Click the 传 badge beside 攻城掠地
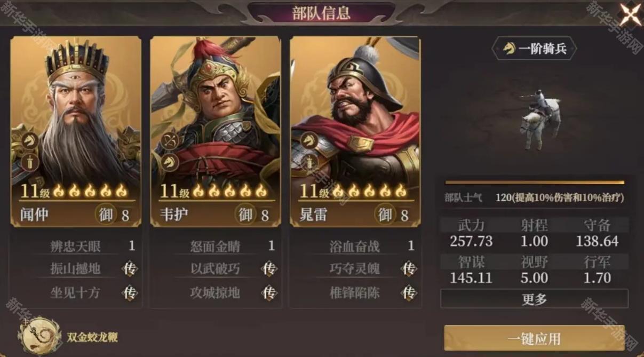Image resolution: width=644 pixels, height=357 pixels. (269, 292)
